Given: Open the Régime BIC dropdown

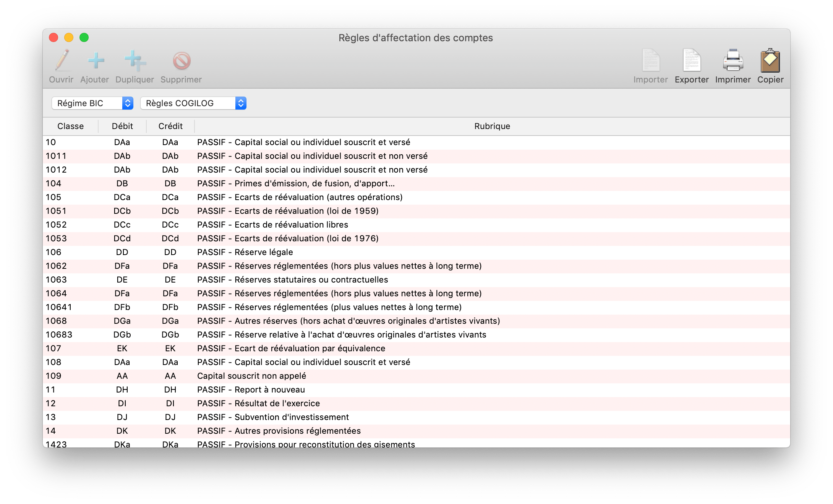Looking at the screenshot, I should 92,103.
